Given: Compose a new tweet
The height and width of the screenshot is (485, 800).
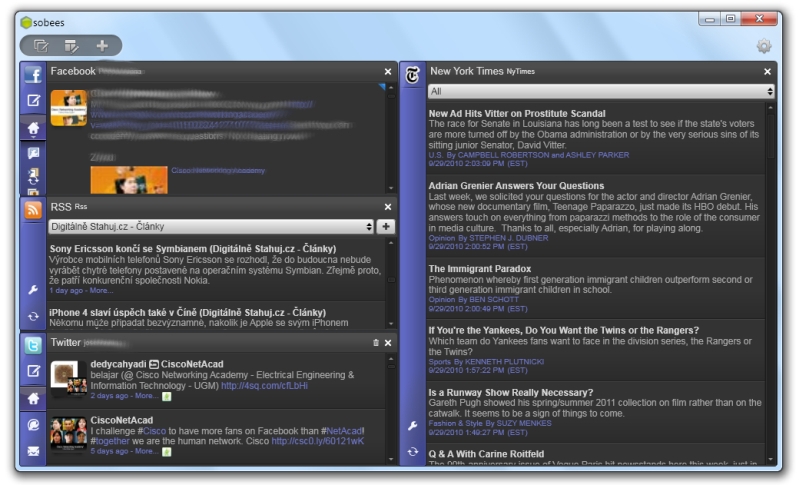Looking at the screenshot, I should pyautogui.click(x=33, y=371).
